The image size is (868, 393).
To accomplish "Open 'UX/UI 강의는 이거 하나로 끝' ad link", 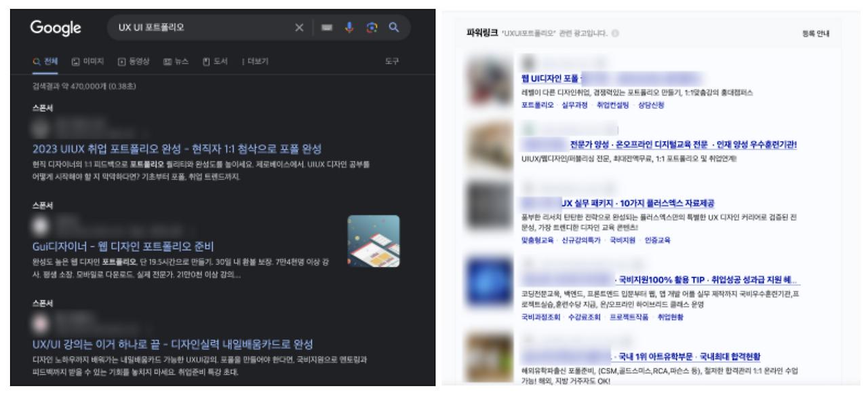I will [172, 344].
